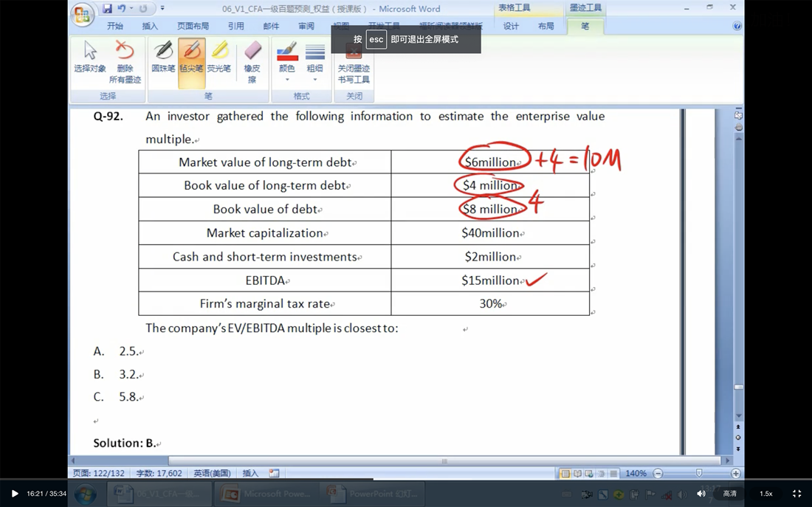Seek on the video progress bar
The width and height of the screenshot is (812, 507).
pos(406,480)
